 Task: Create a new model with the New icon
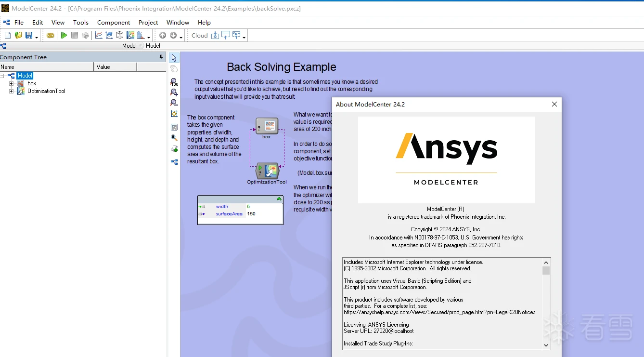click(x=8, y=35)
